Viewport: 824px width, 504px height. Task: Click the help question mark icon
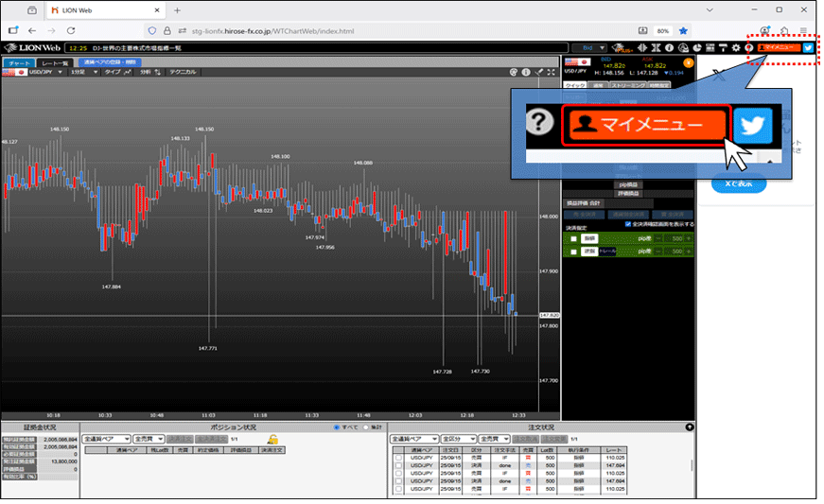click(x=748, y=47)
